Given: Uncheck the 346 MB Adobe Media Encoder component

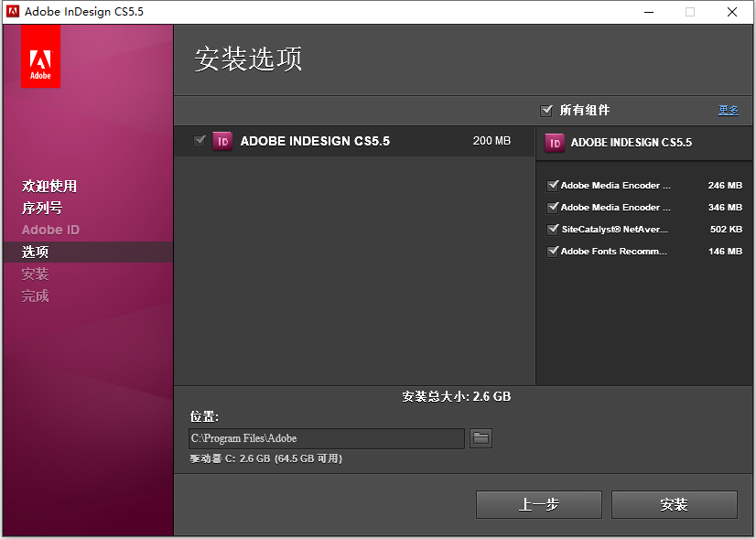Looking at the screenshot, I should 553,208.
